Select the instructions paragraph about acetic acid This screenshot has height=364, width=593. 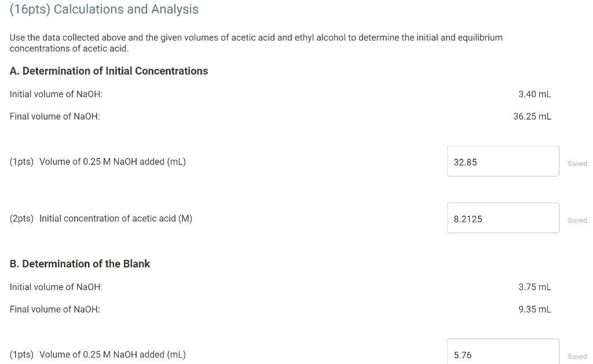256,43
